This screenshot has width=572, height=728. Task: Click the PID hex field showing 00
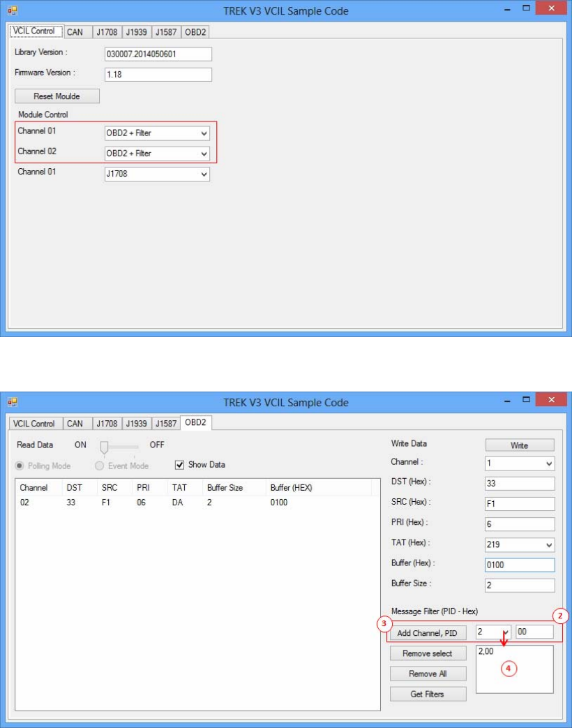[x=534, y=632]
